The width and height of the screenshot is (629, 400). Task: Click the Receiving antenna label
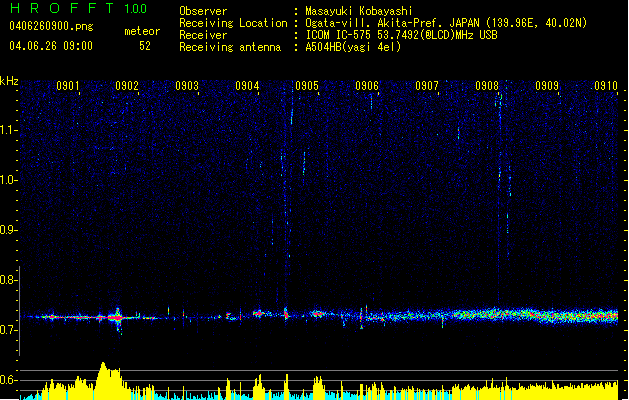click(x=230, y=47)
